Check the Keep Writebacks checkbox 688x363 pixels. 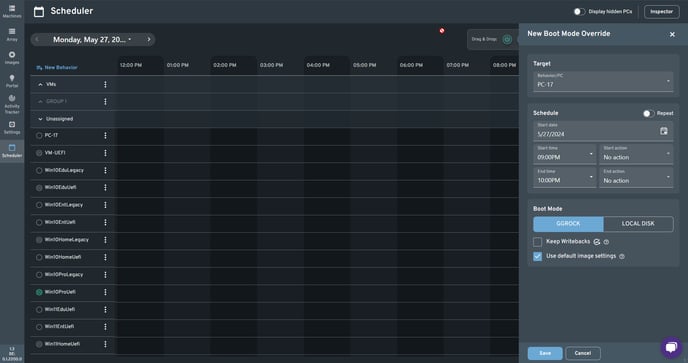[538, 242]
